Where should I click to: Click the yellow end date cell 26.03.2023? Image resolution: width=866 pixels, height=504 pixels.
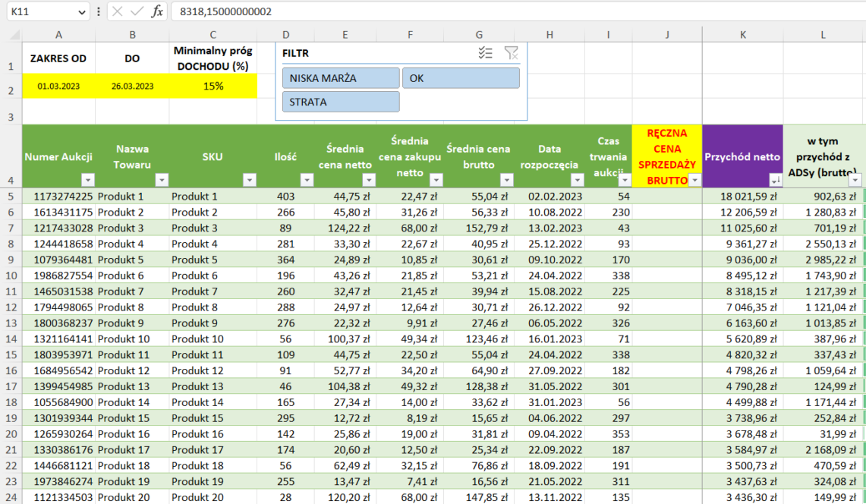133,87
